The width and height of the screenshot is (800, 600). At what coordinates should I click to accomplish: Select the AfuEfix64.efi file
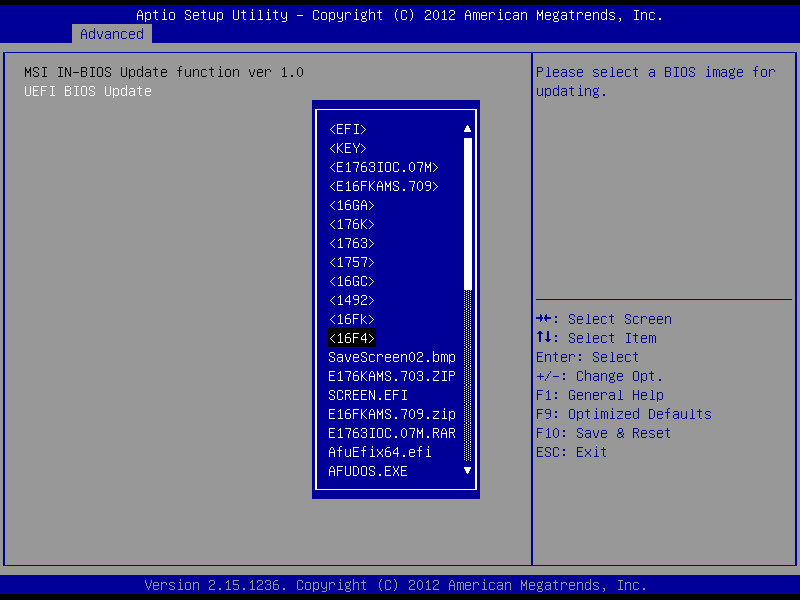(380, 452)
